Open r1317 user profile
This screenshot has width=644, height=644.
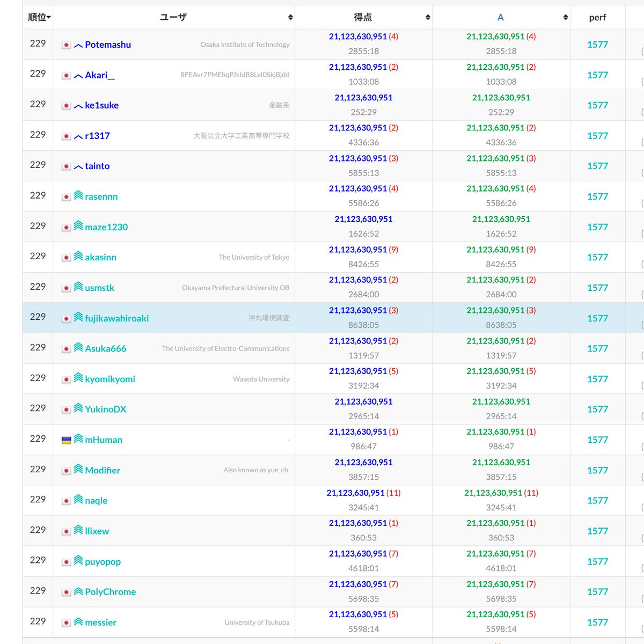point(97,136)
